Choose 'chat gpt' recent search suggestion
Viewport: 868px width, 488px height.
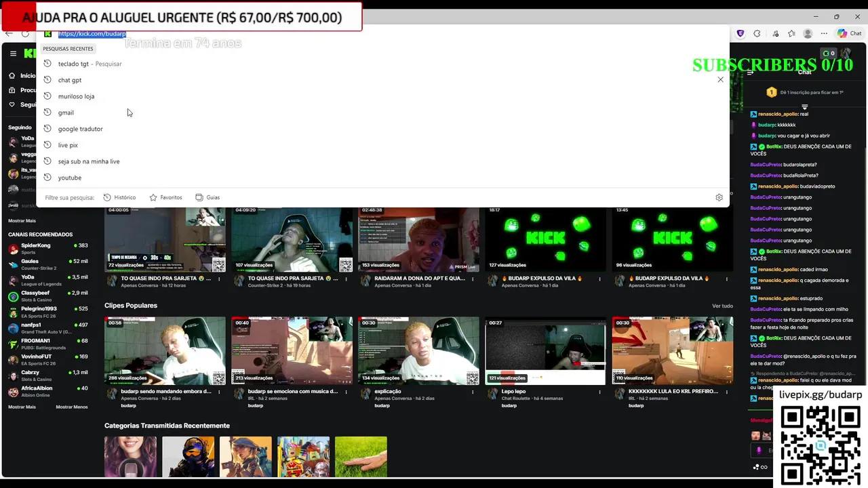[x=383, y=80]
